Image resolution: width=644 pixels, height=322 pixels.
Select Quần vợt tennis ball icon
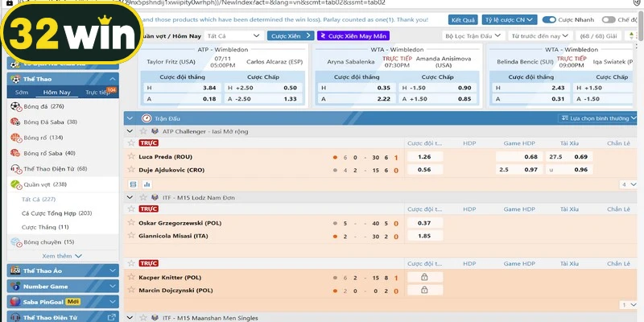point(15,184)
